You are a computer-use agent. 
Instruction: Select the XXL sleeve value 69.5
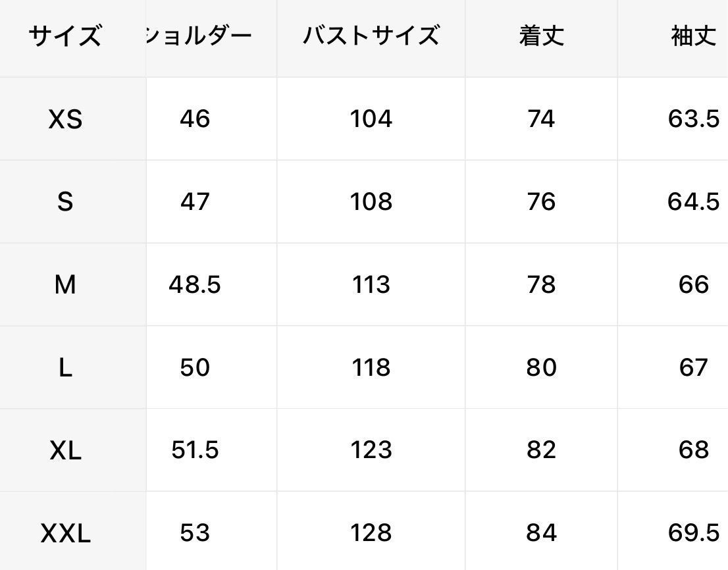(x=694, y=533)
